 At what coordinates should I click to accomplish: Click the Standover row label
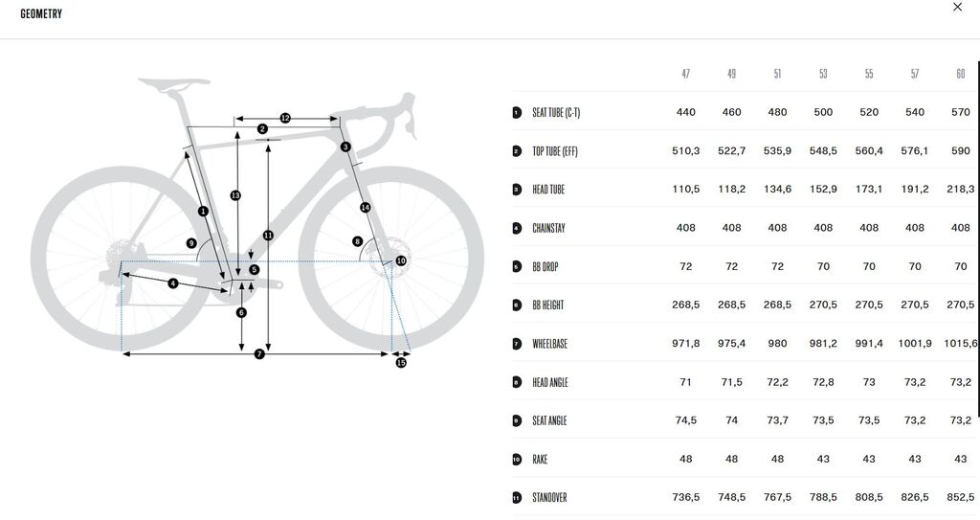click(549, 498)
